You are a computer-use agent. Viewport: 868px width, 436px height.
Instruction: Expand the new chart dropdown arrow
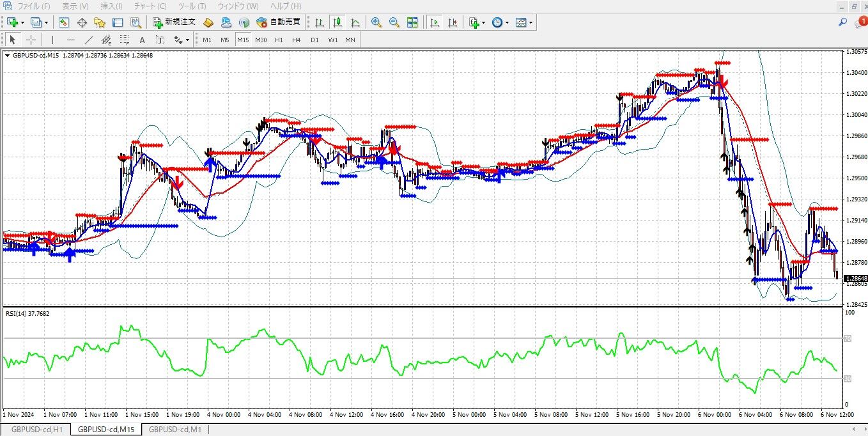click(x=23, y=22)
